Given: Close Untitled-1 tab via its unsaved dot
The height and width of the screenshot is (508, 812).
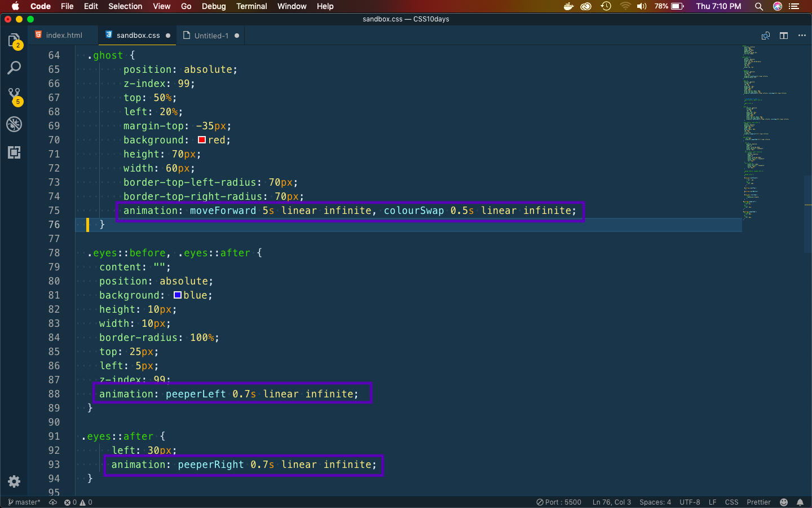Looking at the screenshot, I should click(x=237, y=36).
